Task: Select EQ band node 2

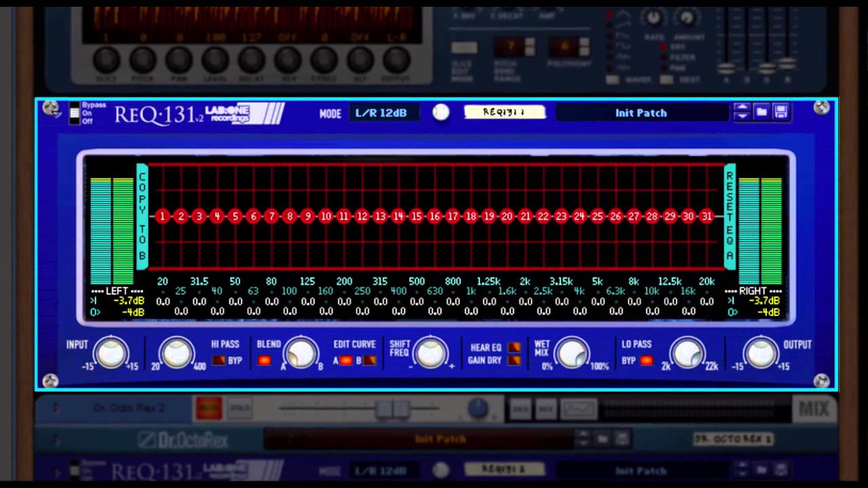Action: tap(180, 216)
